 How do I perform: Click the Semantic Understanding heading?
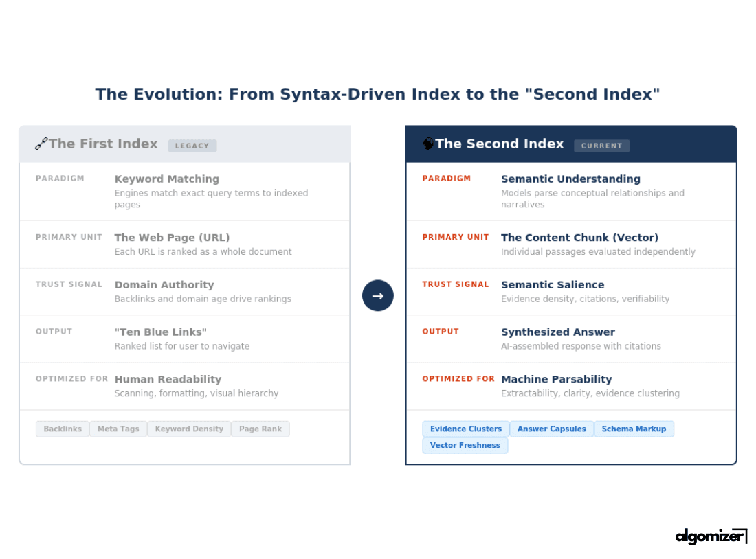tap(571, 179)
